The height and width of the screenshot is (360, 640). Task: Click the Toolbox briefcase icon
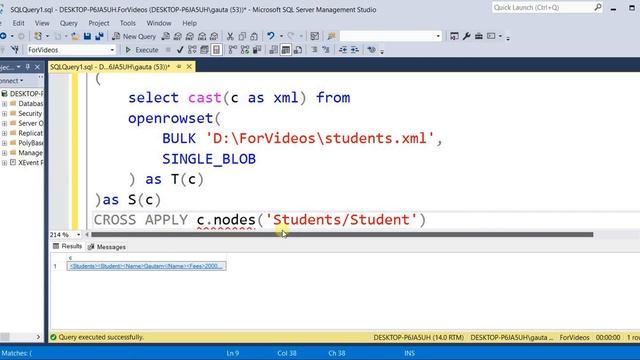click(x=479, y=36)
